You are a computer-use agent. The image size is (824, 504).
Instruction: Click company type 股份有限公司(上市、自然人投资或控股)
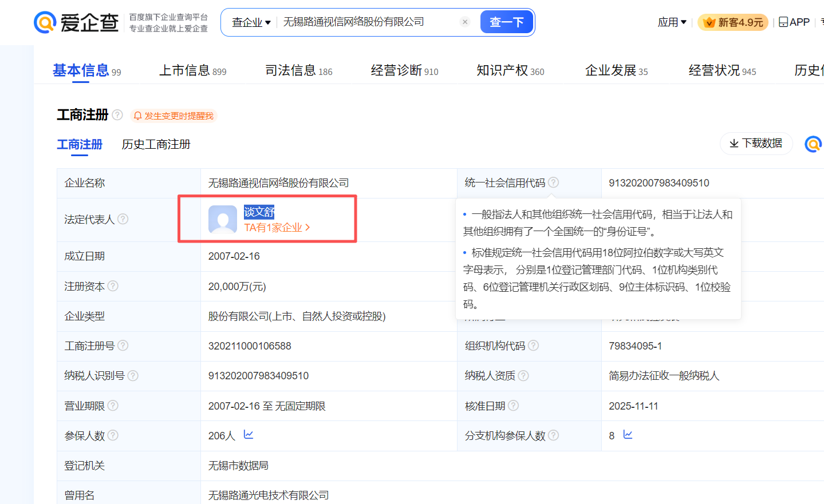pyautogui.click(x=297, y=316)
